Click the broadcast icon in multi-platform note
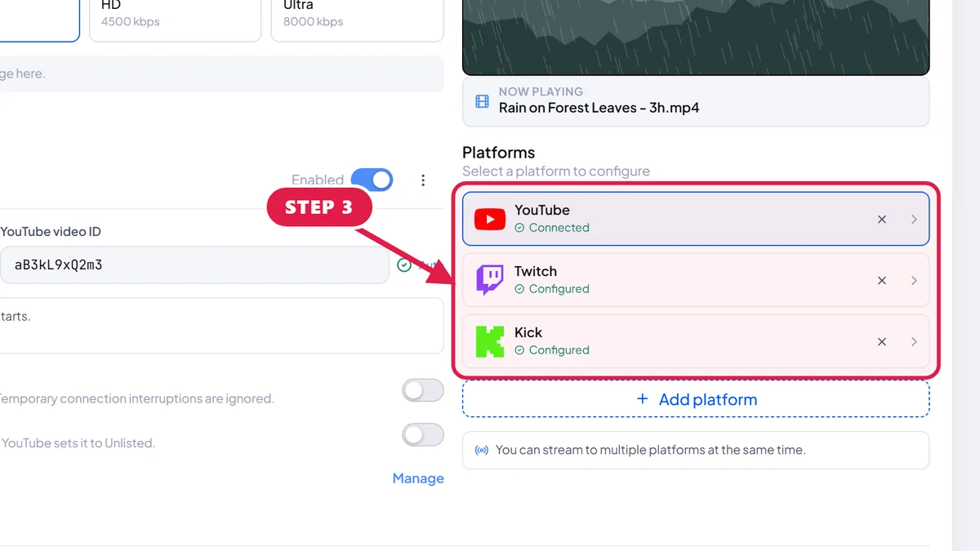 point(482,450)
